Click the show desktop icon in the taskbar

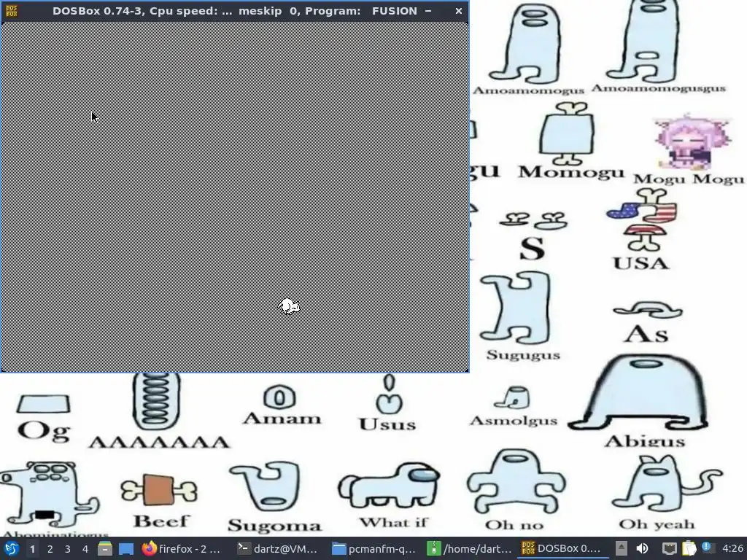(126, 549)
